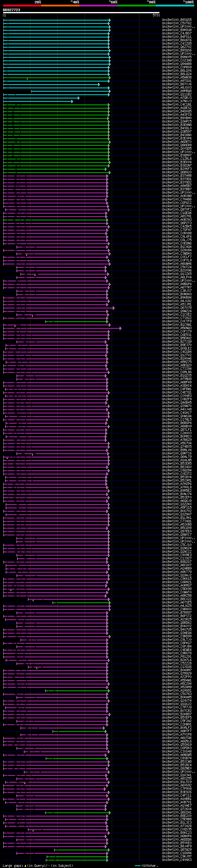Select the UniRef100_Q6B920 row label
The image size is (197, 868).
click(177, 172)
